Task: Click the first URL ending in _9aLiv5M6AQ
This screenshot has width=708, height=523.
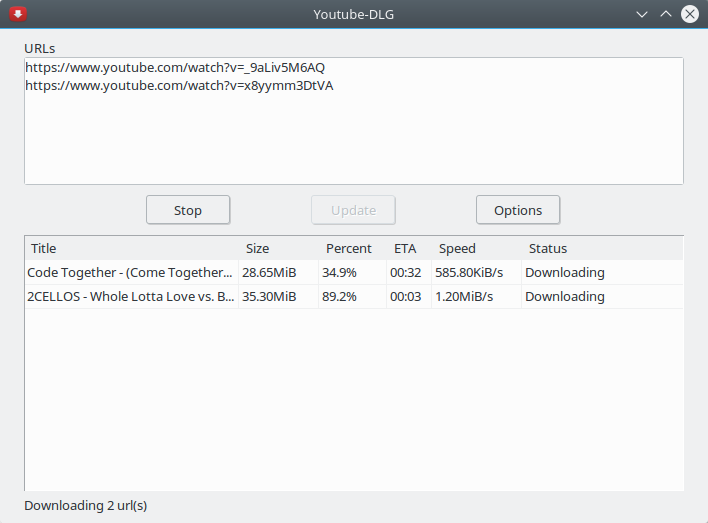Action: pyautogui.click(x=175, y=68)
